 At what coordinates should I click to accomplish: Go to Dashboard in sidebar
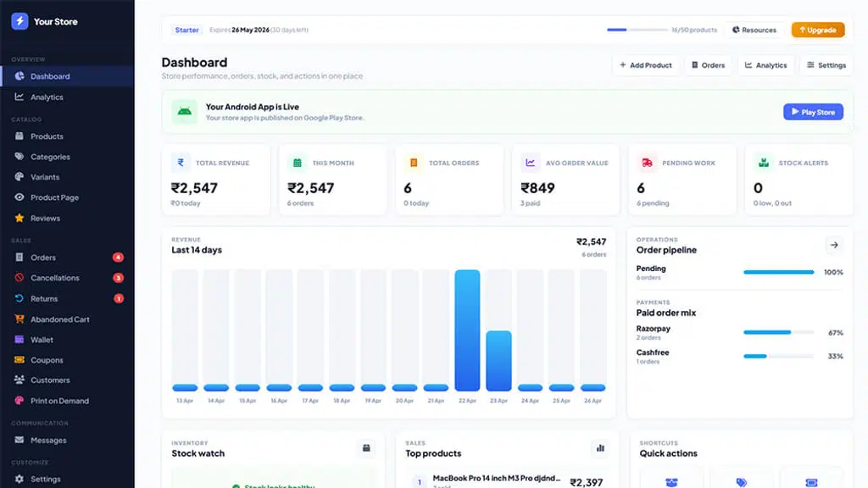point(67,76)
